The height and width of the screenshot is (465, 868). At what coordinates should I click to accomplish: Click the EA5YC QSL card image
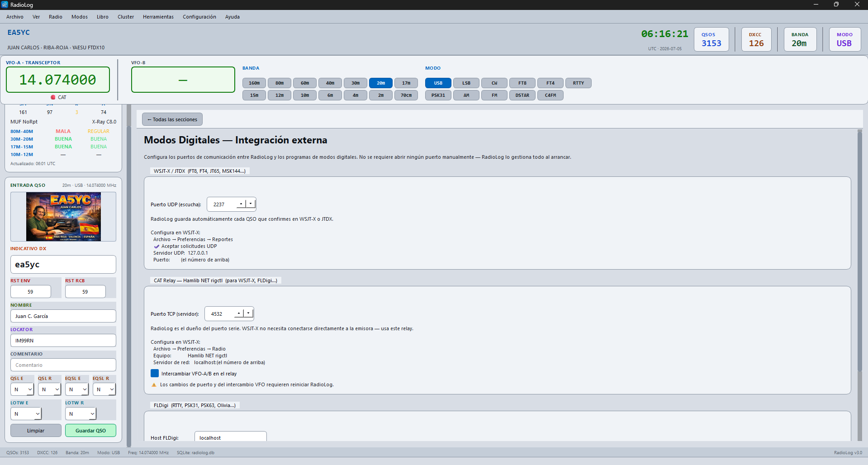(63, 217)
